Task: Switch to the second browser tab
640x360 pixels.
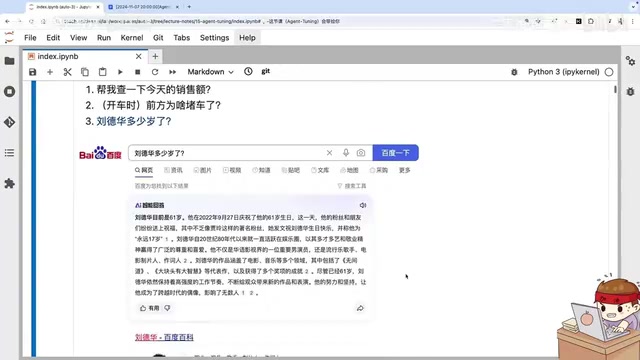Action: 144,7
